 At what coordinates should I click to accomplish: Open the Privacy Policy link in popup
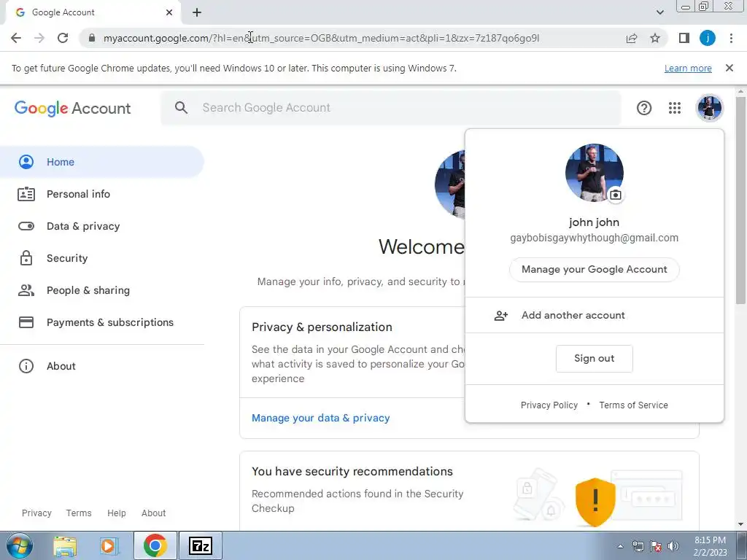[x=549, y=405]
